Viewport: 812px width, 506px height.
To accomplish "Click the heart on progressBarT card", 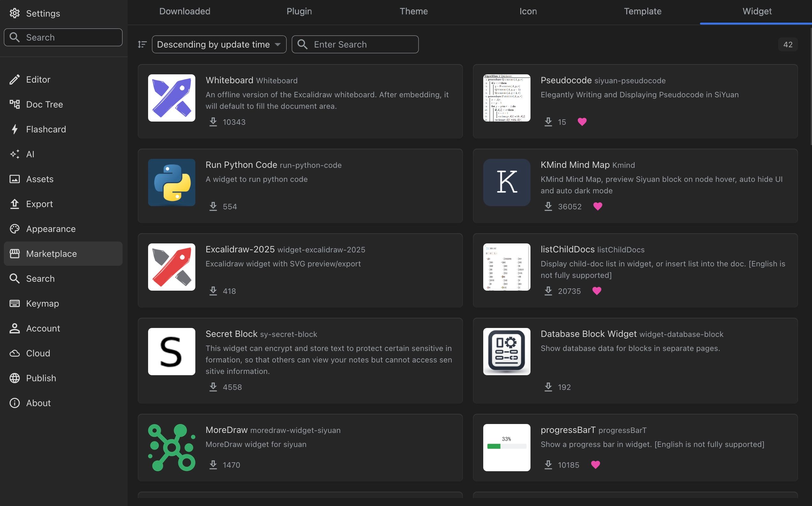I will pyautogui.click(x=596, y=465).
